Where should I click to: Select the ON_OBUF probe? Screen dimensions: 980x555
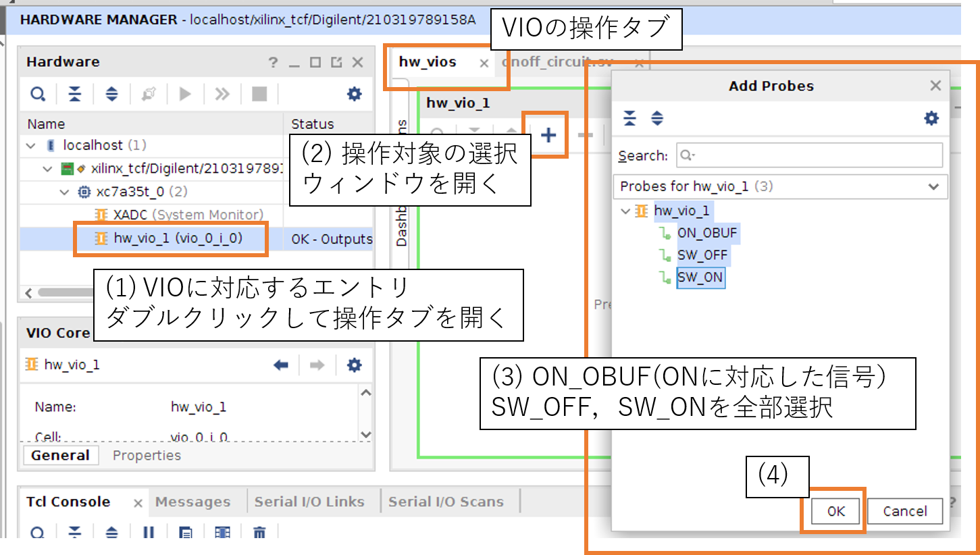pyautogui.click(x=707, y=234)
